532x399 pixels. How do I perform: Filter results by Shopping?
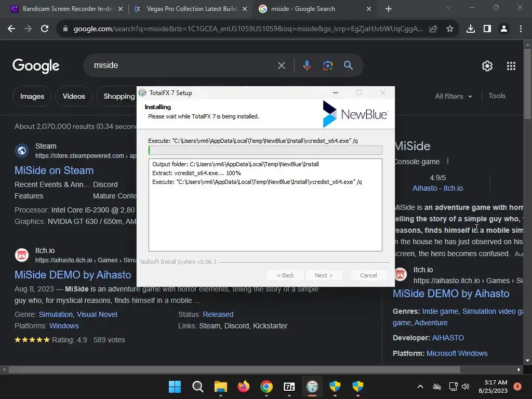pos(117,96)
